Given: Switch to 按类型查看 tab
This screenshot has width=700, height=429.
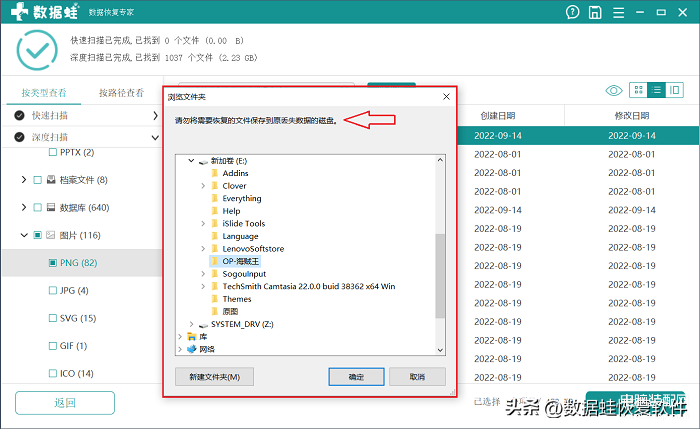Looking at the screenshot, I should (44, 92).
